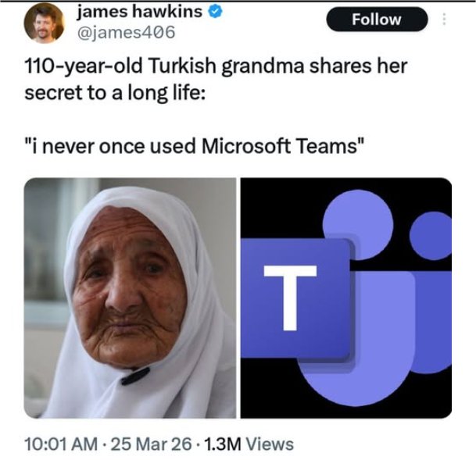Viewport: 476px width, 460px height.
Task: Open the three-dot more options menu
Action: click(x=444, y=19)
